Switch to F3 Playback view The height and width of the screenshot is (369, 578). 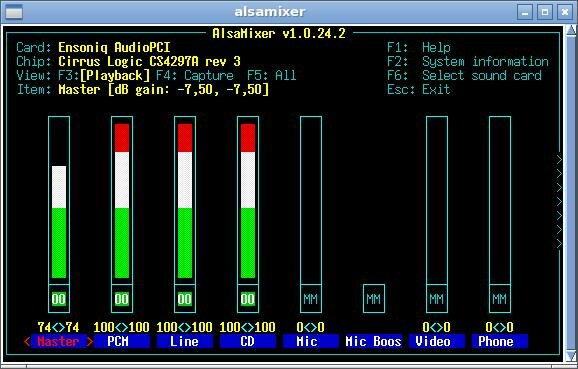tap(104, 76)
